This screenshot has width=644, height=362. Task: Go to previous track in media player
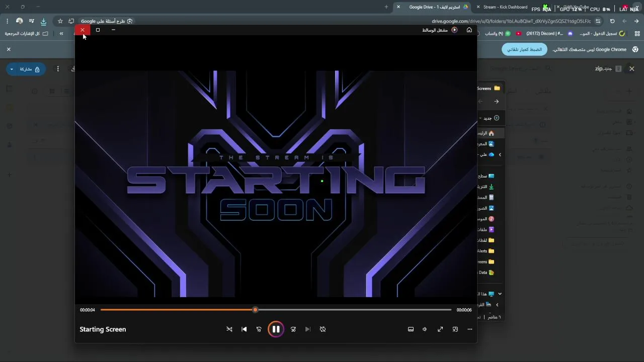(x=244, y=329)
